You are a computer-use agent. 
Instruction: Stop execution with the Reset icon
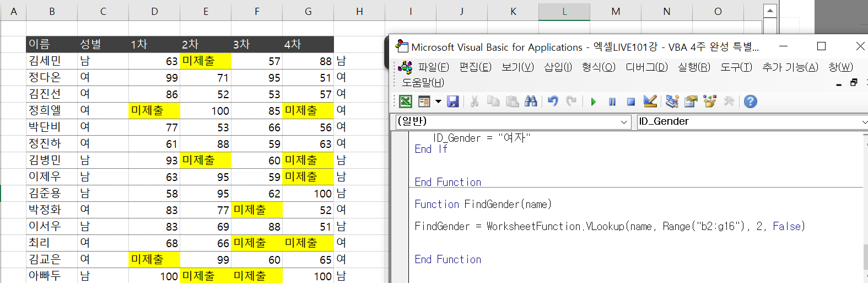631,102
